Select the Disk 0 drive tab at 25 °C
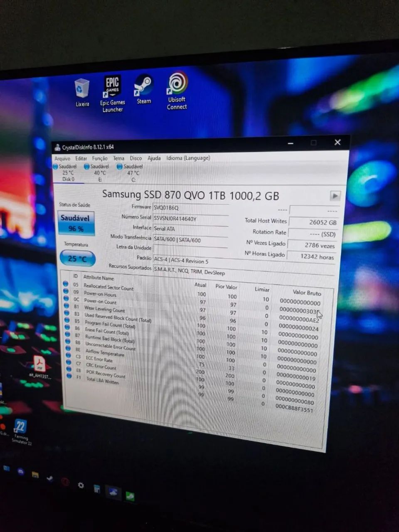 67,173
